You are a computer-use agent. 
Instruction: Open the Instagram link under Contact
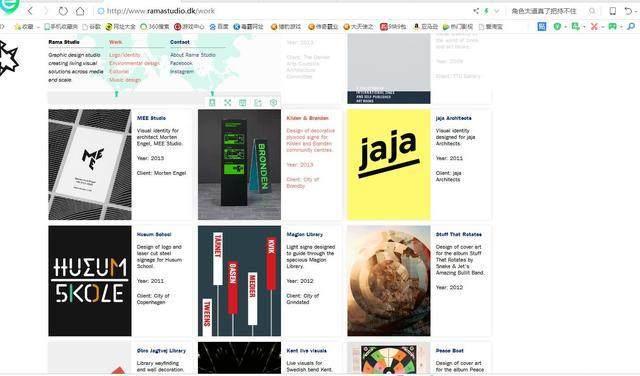click(182, 71)
